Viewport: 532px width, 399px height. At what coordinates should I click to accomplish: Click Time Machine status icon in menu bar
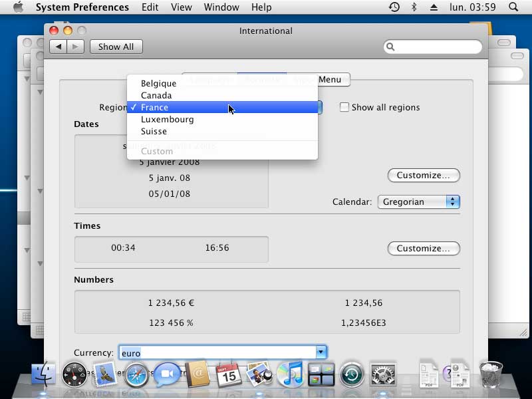coord(394,7)
